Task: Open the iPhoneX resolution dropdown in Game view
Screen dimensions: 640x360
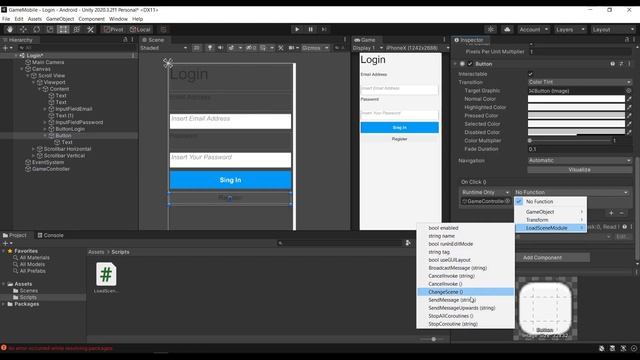Action: [x=417, y=48]
